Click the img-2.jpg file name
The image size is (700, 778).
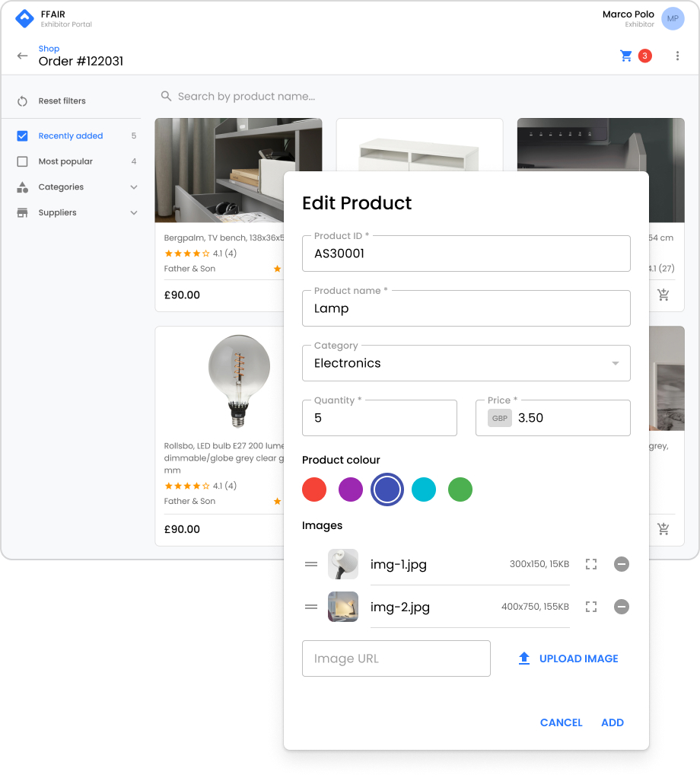click(x=400, y=607)
